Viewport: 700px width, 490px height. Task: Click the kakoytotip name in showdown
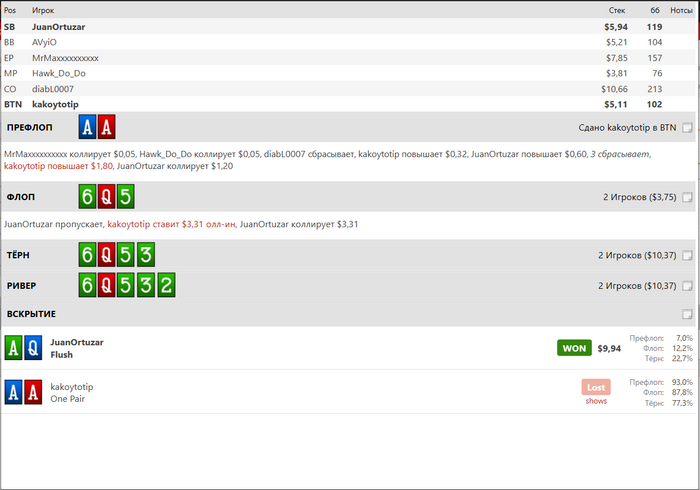click(x=72, y=386)
